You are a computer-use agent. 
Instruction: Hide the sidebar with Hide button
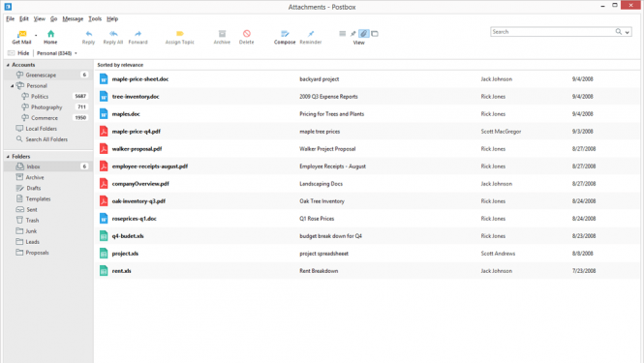(x=19, y=53)
